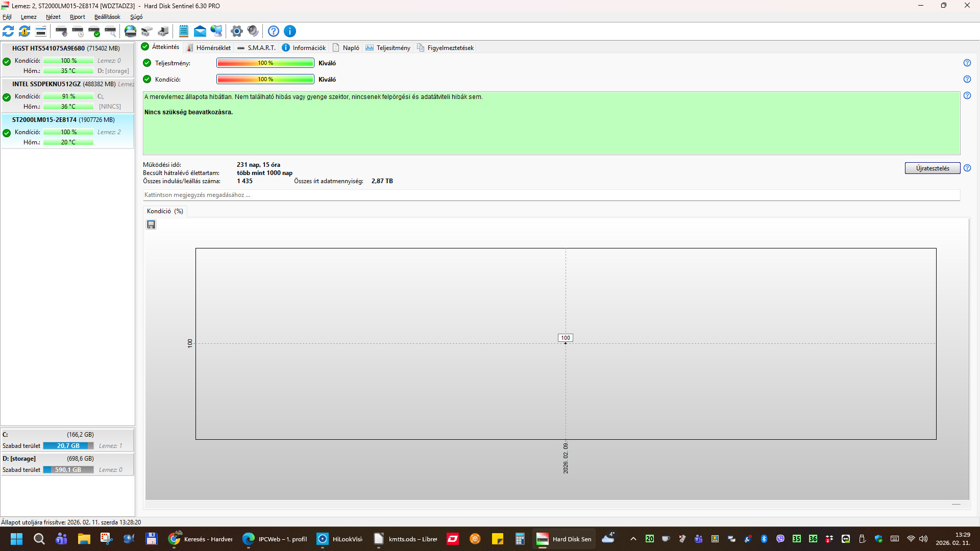Viewport: 980px width, 551px height.
Task: Switch to the S.M.A.R.T. tab
Action: 256,48
